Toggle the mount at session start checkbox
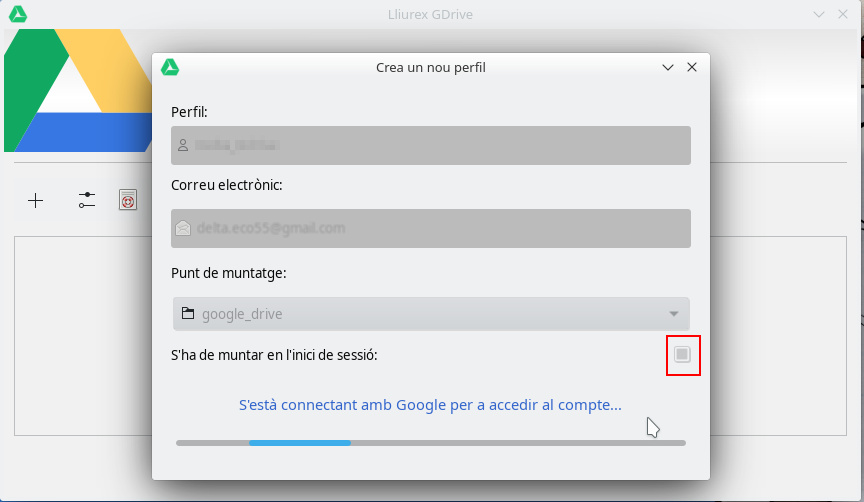Viewport: 864px width, 502px height. [682, 355]
